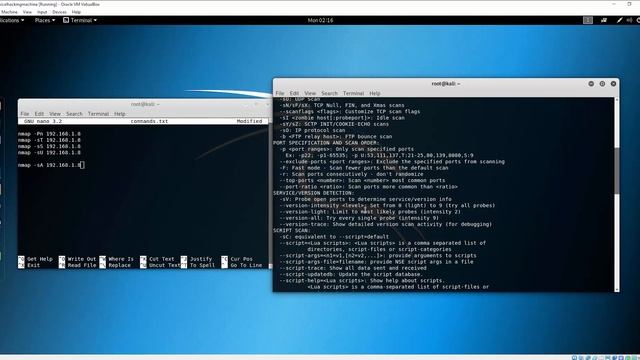Open Help menu in nmap help terminal
Screen dimensions: 640x360
(375, 93)
